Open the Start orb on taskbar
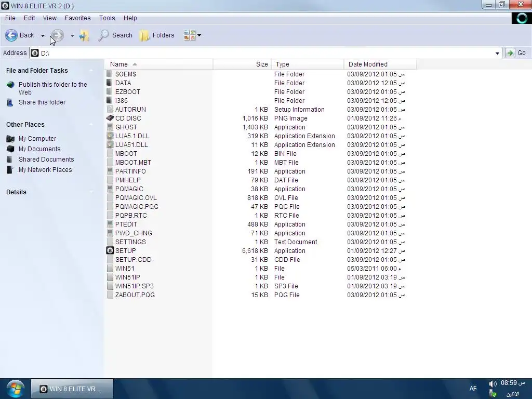This screenshot has height=399, width=532. pos(15,389)
